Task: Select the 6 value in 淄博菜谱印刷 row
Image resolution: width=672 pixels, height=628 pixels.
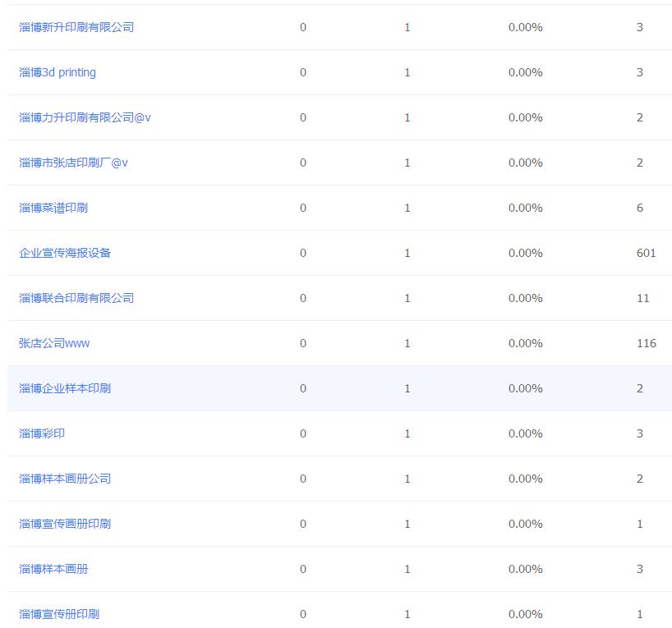Action: 640,208
